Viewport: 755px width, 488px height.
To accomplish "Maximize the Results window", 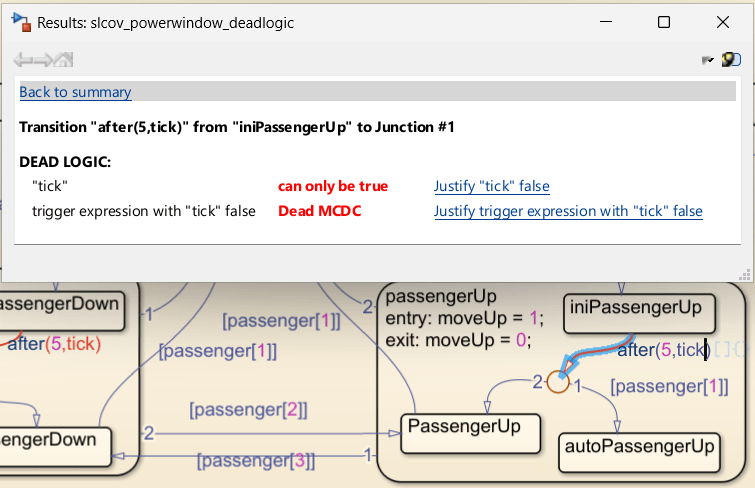I will pyautogui.click(x=663, y=22).
